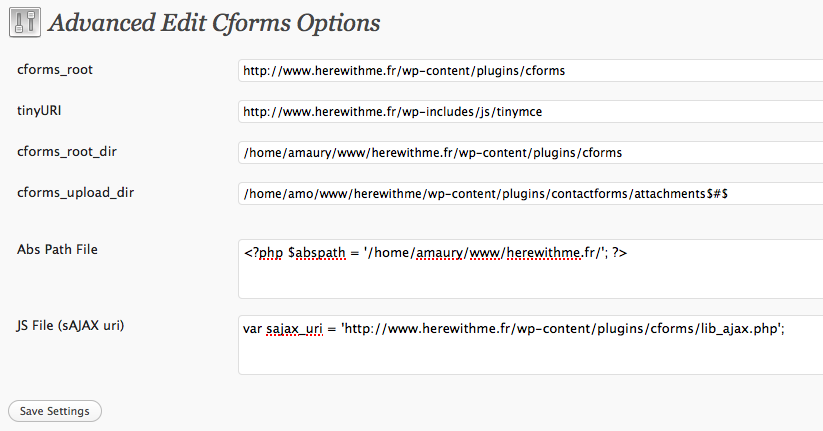823x431 pixels.
Task: Click the cforms_upload_dir label
Action: [x=75, y=193]
